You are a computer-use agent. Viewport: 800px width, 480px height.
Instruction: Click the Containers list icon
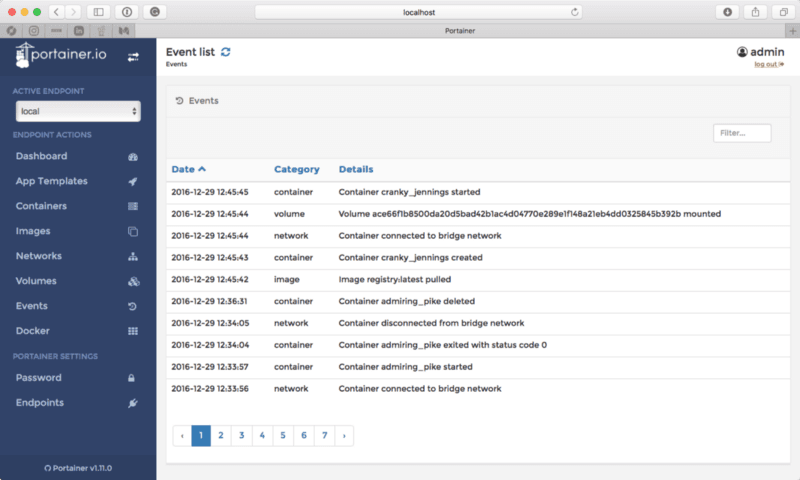point(133,207)
